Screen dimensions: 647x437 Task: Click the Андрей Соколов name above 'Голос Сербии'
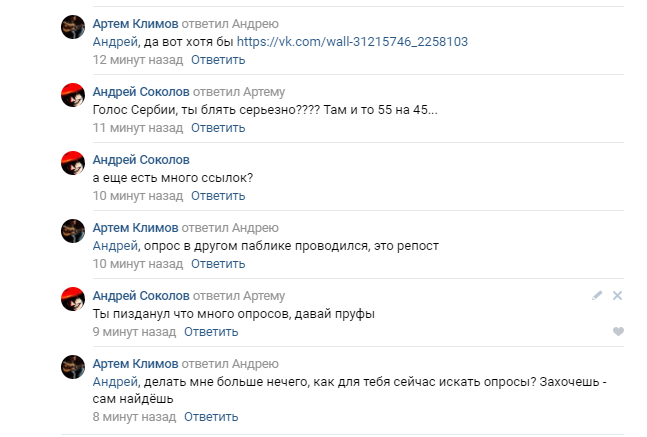coord(141,91)
